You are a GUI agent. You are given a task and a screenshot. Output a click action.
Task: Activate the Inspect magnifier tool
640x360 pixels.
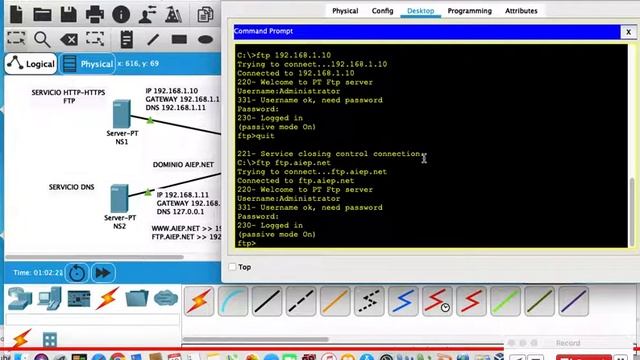coord(42,40)
